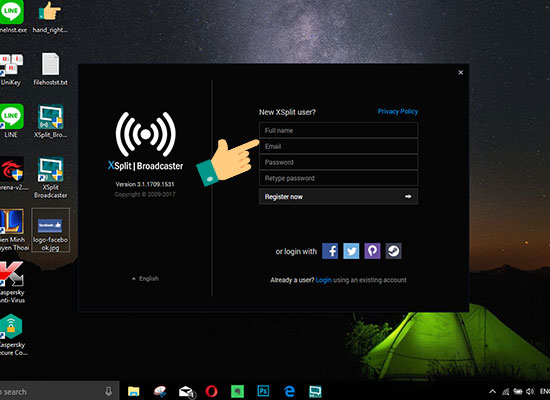Open the Mail app in the taskbar
The image size is (550, 400).
pos(186,391)
